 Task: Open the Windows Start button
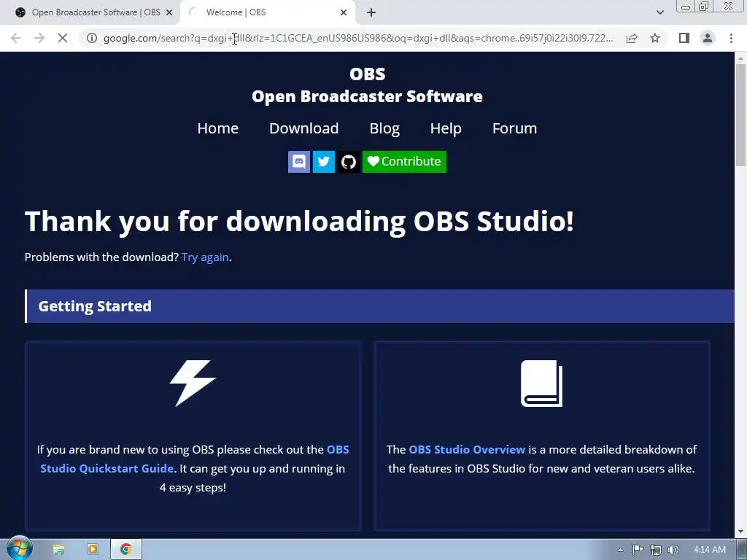click(19, 548)
